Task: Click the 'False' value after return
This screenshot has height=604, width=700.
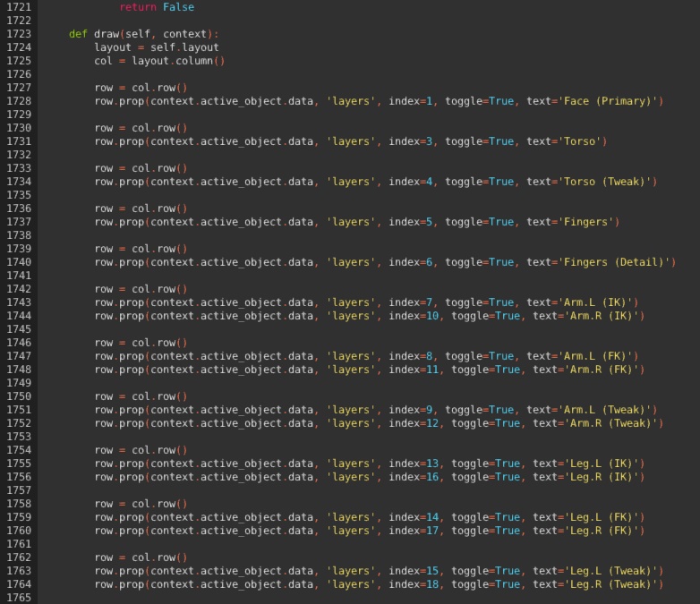Action: [178, 7]
